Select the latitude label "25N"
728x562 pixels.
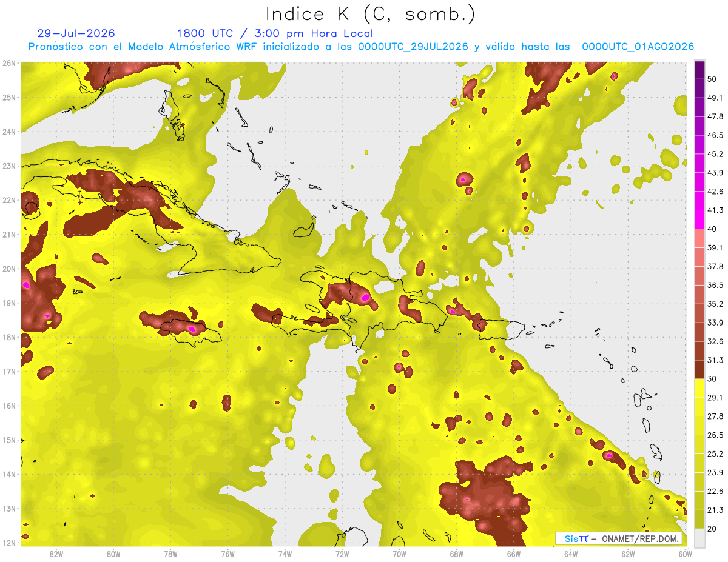click(8, 97)
